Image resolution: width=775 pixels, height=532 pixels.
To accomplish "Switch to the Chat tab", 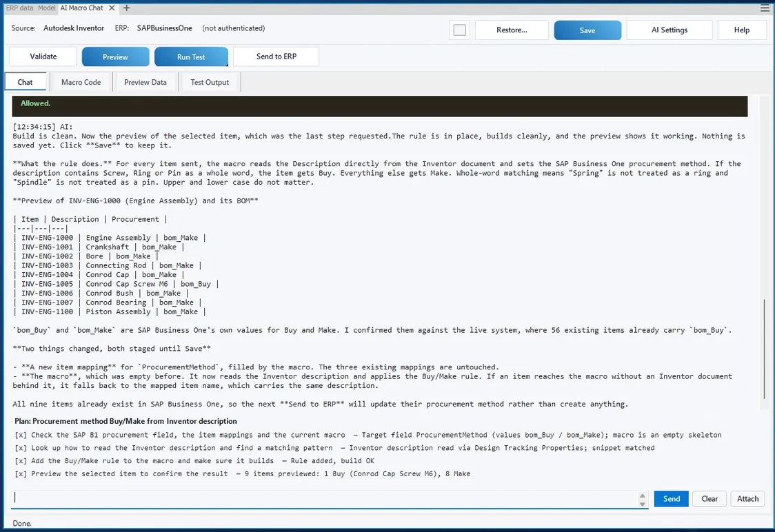I will click(x=26, y=82).
